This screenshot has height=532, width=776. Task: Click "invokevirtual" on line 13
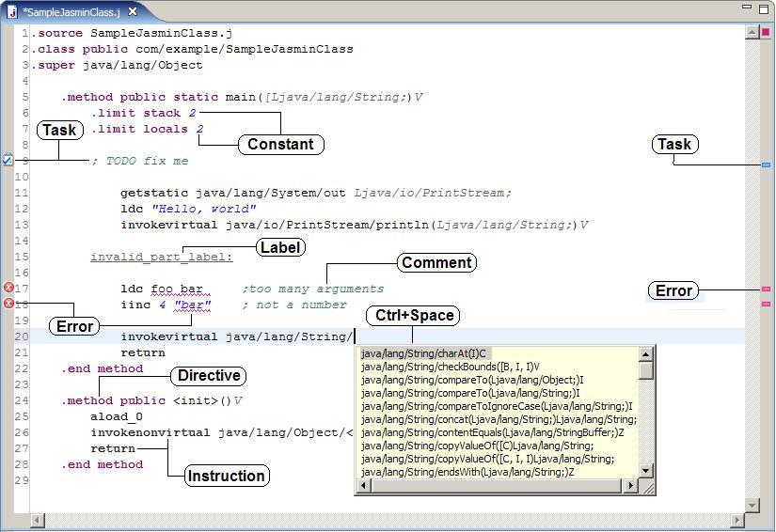(169, 225)
